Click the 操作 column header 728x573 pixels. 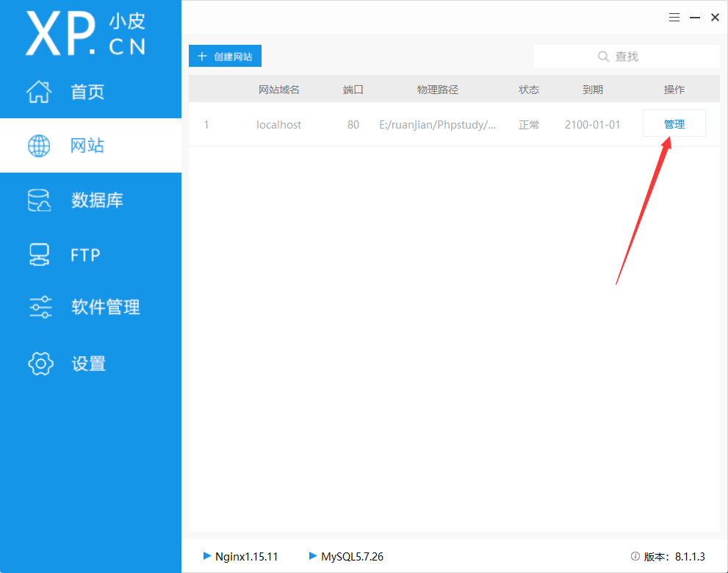pos(674,90)
